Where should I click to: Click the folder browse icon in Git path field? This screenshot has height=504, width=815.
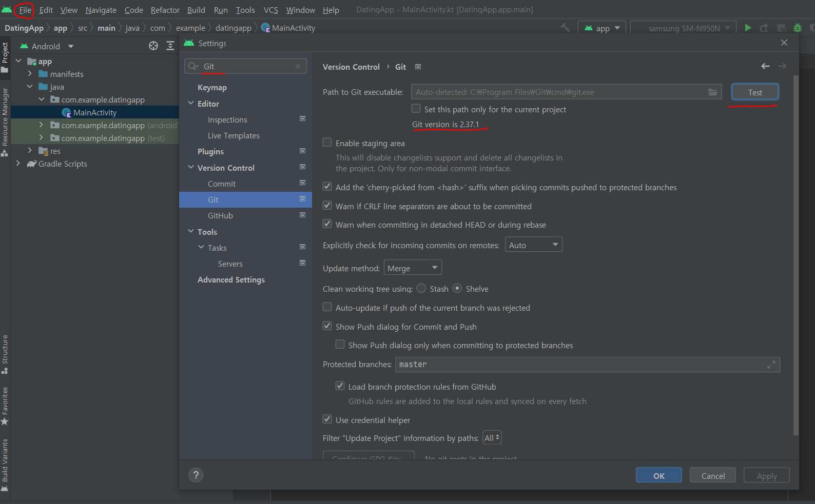tap(713, 92)
